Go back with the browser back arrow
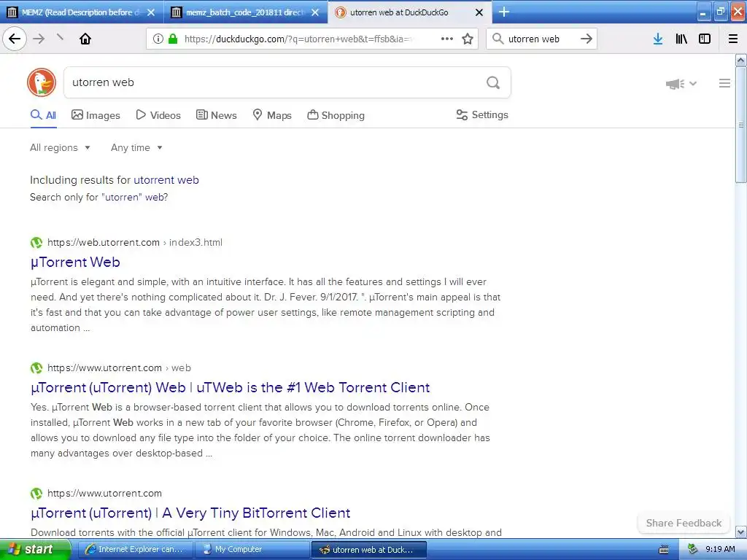This screenshot has width=747, height=560. click(15, 39)
